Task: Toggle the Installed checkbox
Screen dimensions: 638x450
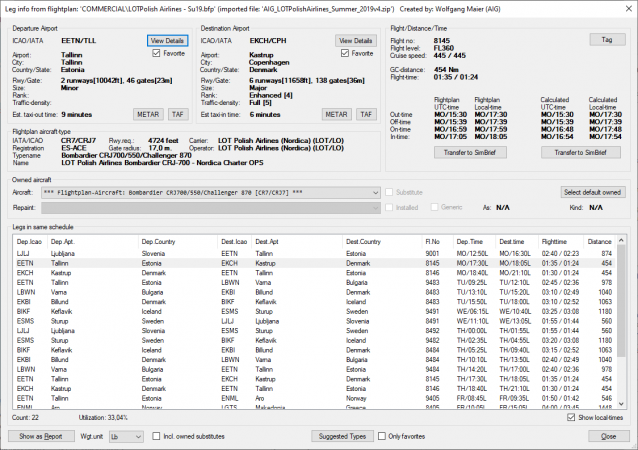Action: click(389, 207)
